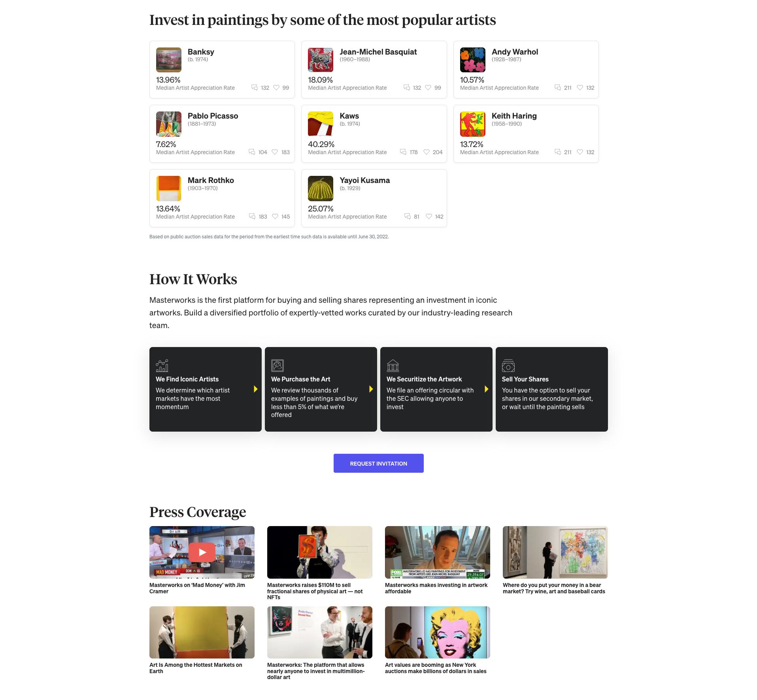Open 'Art Is Among the Hottest Markets' article
757x700 pixels.
(196, 668)
